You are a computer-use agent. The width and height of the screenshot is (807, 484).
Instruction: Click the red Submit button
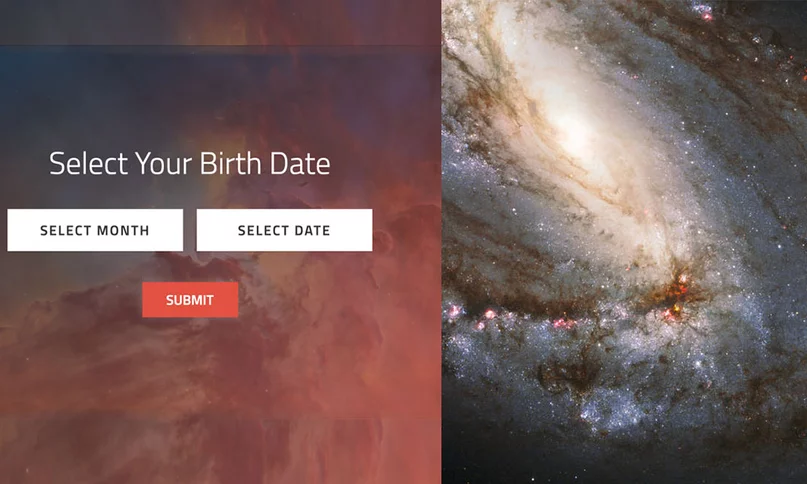coord(190,300)
